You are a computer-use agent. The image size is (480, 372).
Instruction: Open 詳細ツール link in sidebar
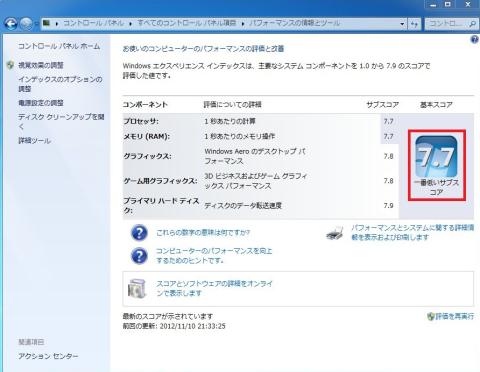click(x=34, y=141)
